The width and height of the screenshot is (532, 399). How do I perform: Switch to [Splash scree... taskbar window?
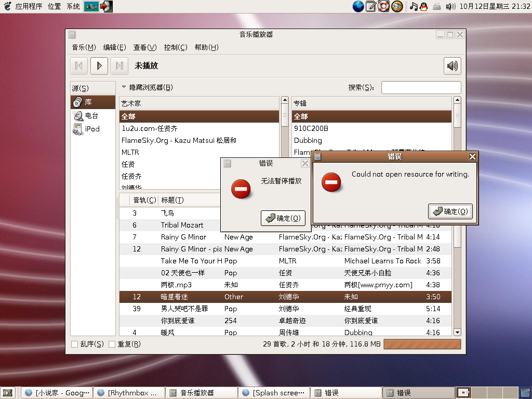274,393
